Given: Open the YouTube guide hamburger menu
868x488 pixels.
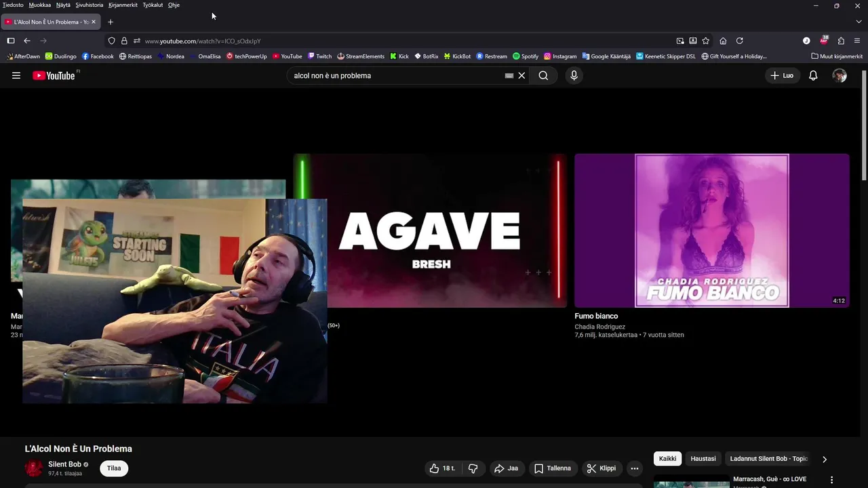Looking at the screenshot, I should 16,76.
